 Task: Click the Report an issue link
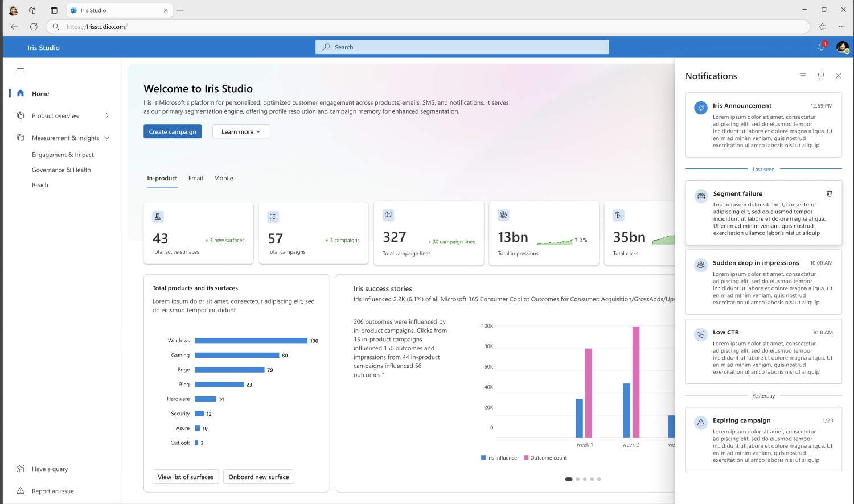click(53, 491)
